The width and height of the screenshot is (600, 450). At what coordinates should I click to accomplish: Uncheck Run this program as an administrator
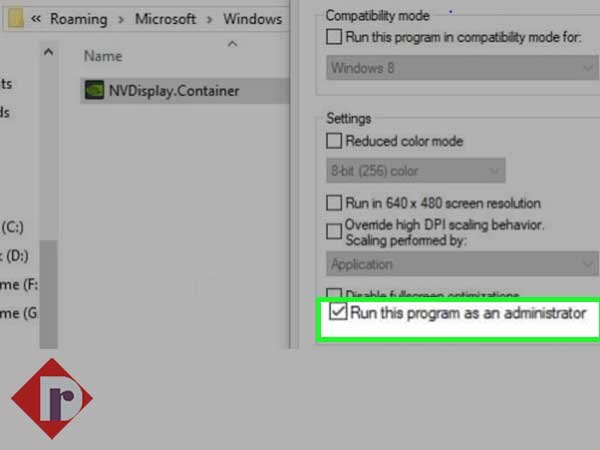click(338, 311)
